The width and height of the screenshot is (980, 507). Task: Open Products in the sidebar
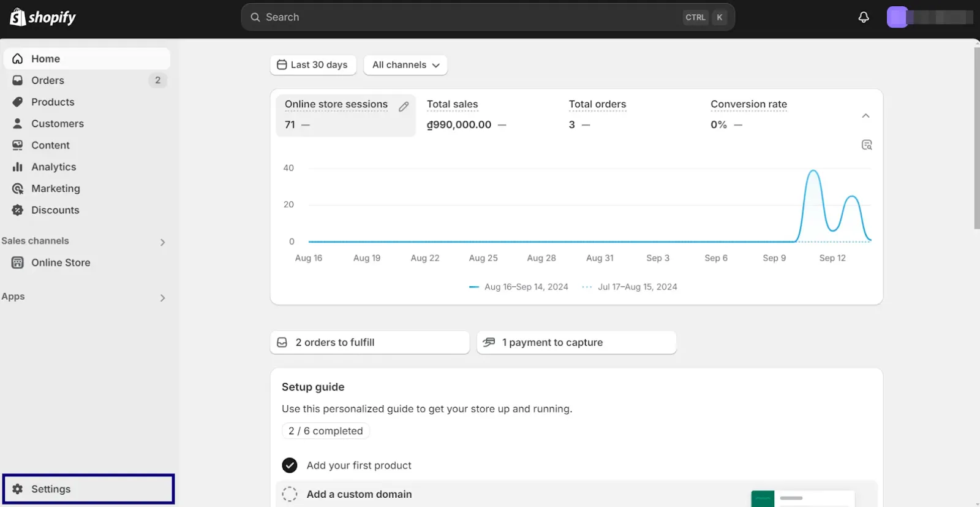86,102
